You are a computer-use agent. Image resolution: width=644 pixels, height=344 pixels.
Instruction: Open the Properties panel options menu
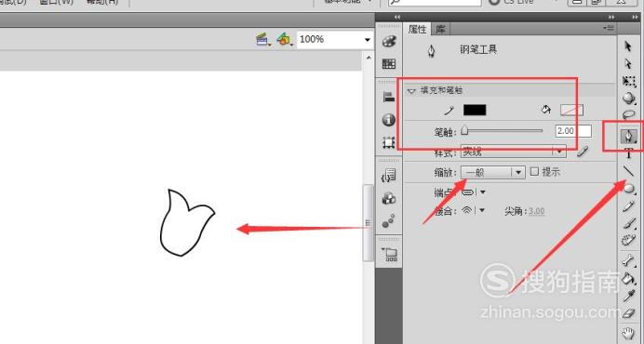pyautogui.click(x=609, y=28)
